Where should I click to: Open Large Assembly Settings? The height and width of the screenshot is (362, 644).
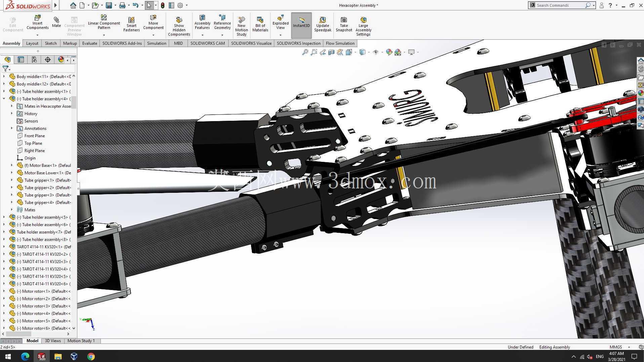click(363, 26)
